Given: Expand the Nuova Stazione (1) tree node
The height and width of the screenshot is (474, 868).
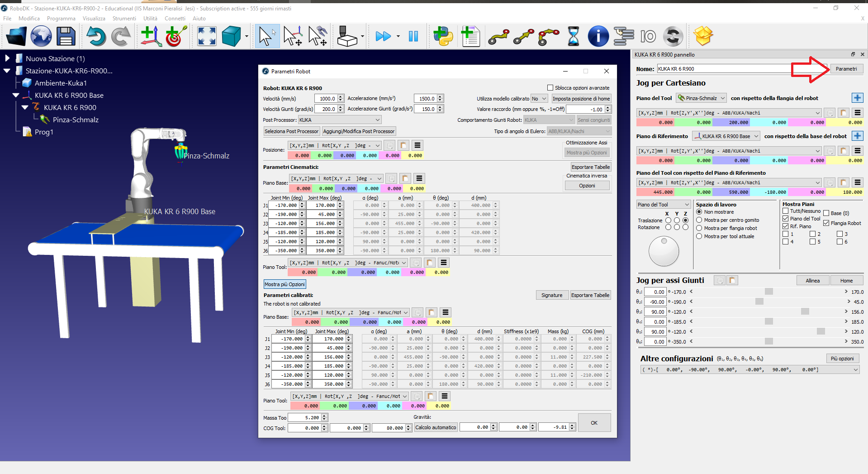Looking at the screenshot, I should click(x=7, y=58).
